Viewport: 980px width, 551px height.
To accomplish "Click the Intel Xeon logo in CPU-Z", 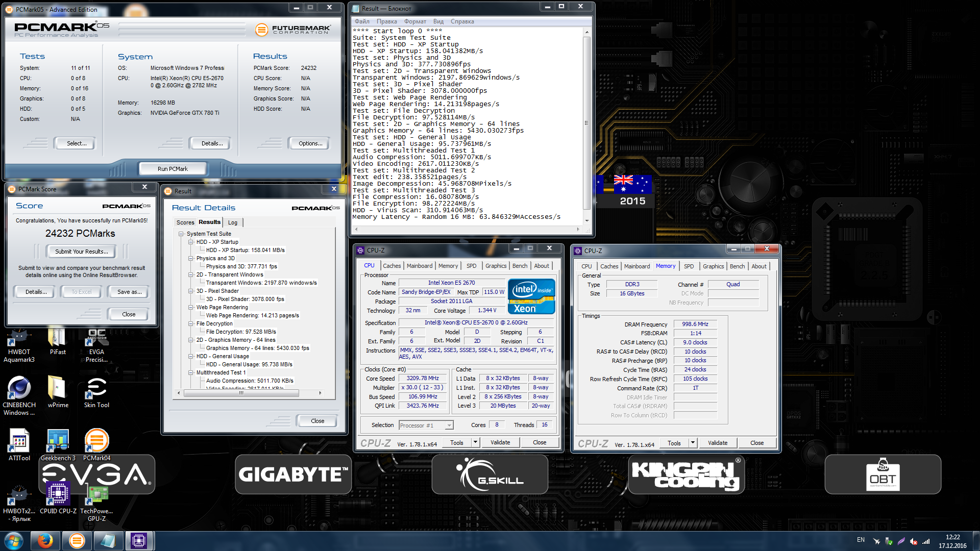I will point(531,296).
